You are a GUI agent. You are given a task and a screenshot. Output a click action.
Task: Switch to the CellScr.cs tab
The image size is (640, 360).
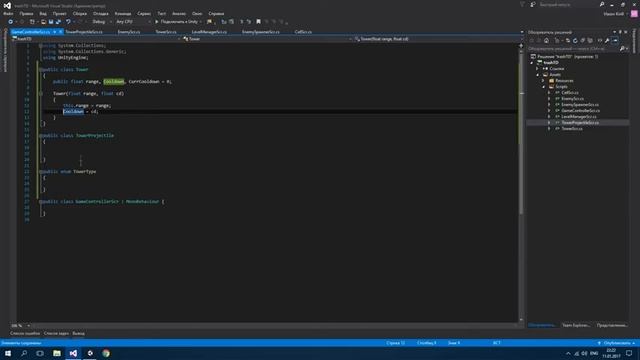(303, 32)
